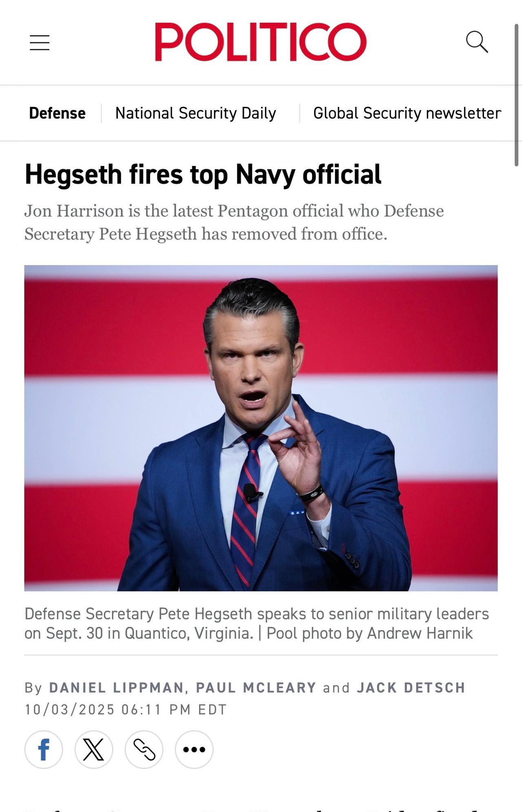
Task: Go to the POLITICO home logo
Action: [261, 42]
